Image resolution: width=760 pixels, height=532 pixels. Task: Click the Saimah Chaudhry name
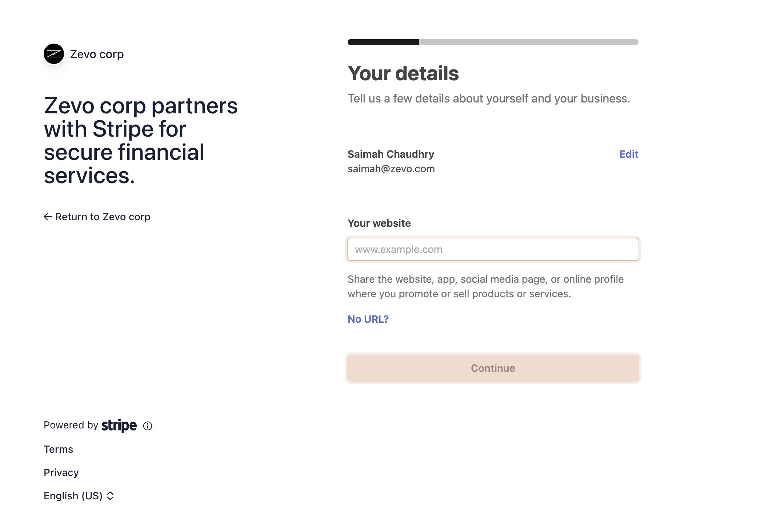(391, 154)
